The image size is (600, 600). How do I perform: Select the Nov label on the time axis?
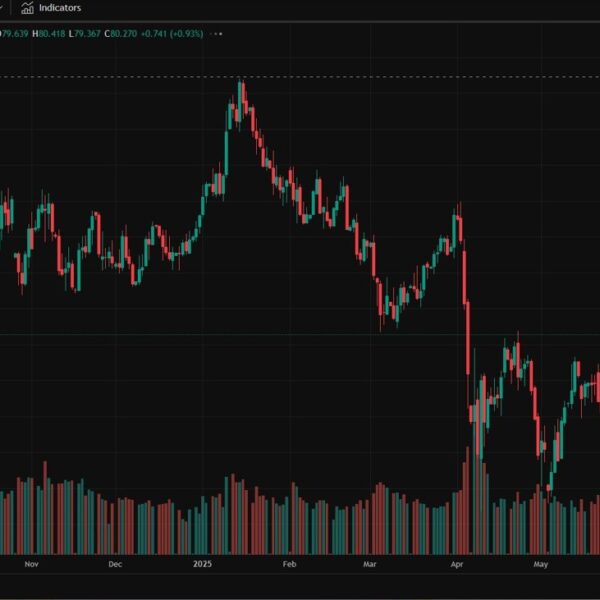(x=29, y=564)
